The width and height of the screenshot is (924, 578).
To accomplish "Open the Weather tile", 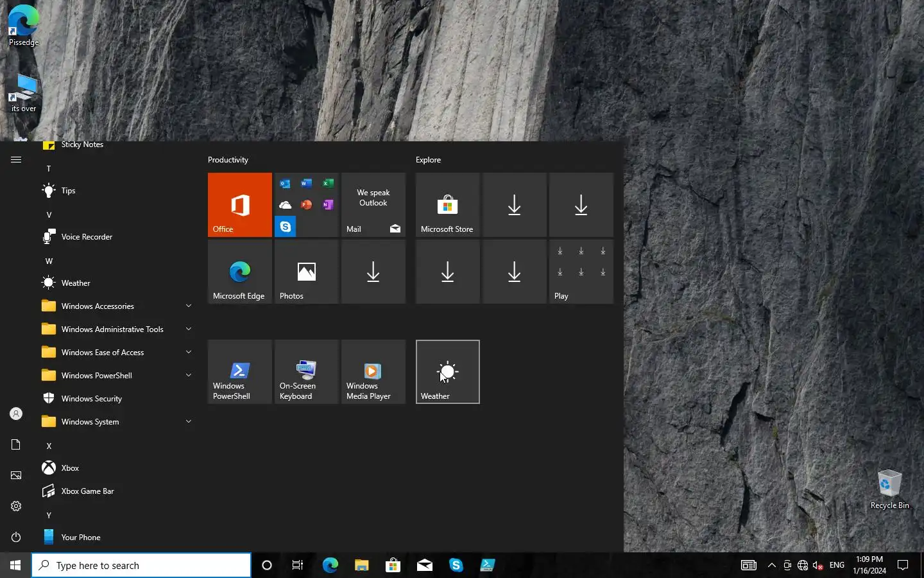I will [x=447, y=372].
